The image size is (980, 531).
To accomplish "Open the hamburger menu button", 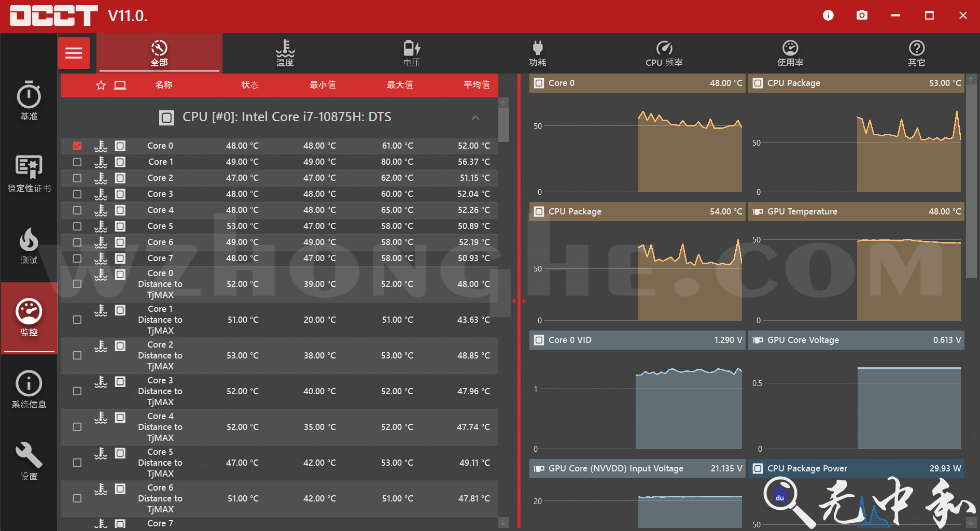I will point(74,53).
